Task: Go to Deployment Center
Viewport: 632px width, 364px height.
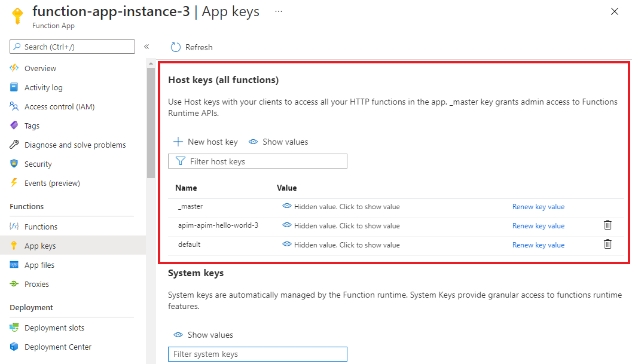Action: coord(58,347)
